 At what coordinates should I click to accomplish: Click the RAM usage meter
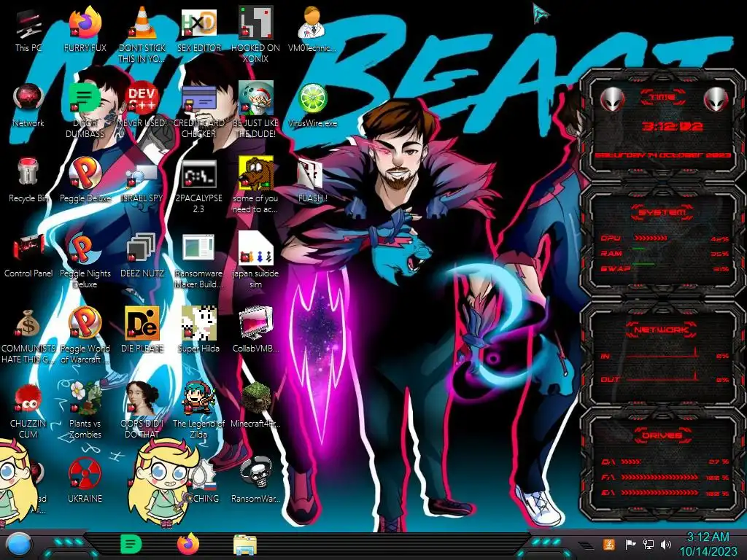click(665, 254)
